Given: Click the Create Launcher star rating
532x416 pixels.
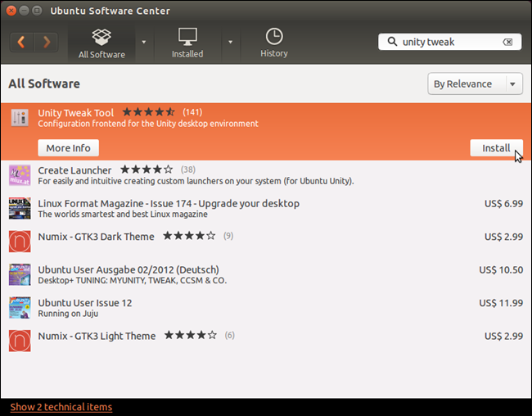Looking at the screenshot, I should [147, 170].
